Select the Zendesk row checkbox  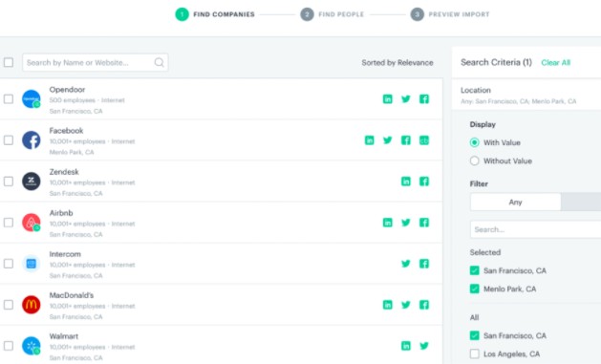click(9, 182)
